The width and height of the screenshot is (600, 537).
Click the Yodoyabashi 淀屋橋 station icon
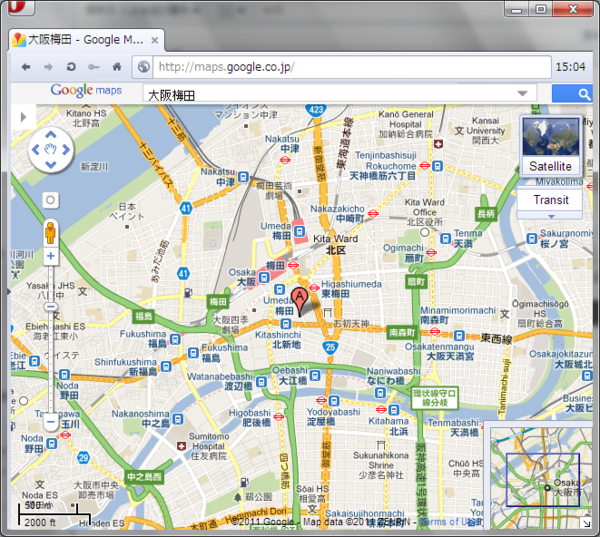tap(334, 401)
